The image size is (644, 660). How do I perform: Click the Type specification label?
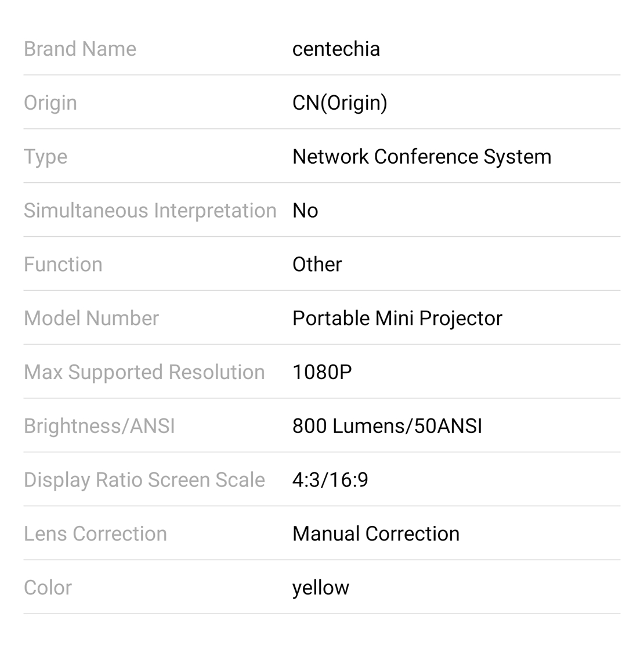pyautogui.click(x=46, y=157)
